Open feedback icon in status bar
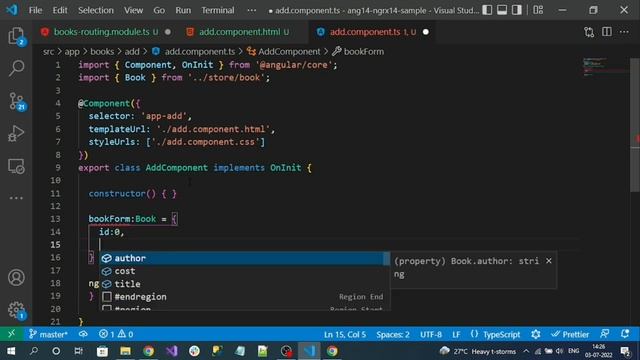The height and width of the screenshot is (360, 640). [605, 334]
